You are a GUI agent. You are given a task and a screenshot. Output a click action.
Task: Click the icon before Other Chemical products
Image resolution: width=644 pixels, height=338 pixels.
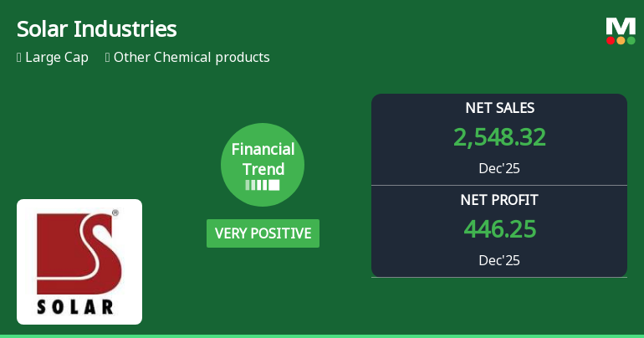coord(108,58)
